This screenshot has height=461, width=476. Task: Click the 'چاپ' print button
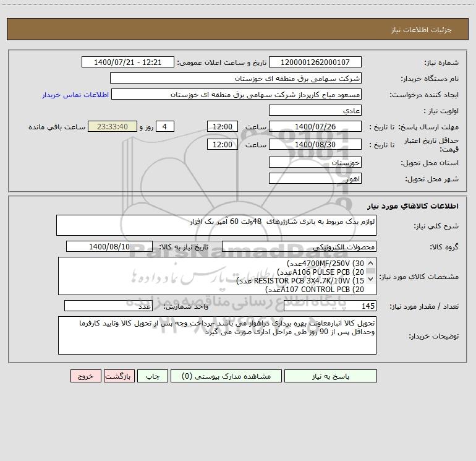[153, 376]
